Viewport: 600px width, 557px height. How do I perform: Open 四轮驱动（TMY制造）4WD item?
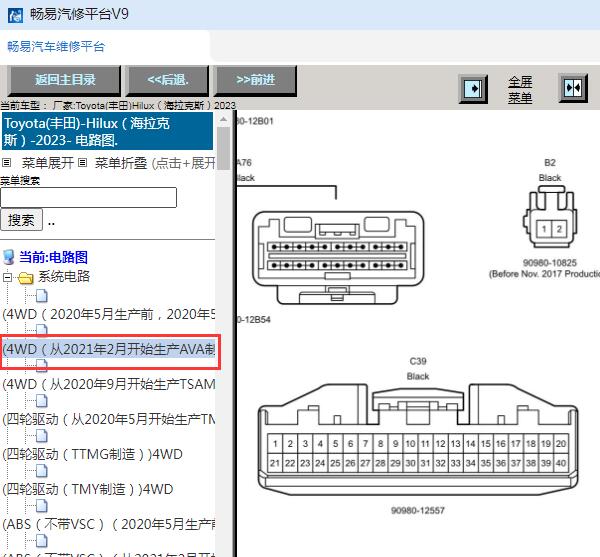click(88, 489)
